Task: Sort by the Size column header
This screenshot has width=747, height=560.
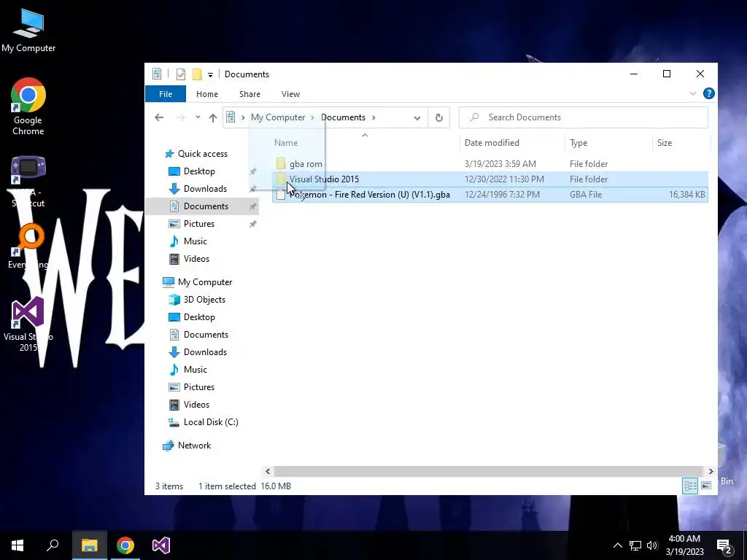Action: [x=664, y=143]
